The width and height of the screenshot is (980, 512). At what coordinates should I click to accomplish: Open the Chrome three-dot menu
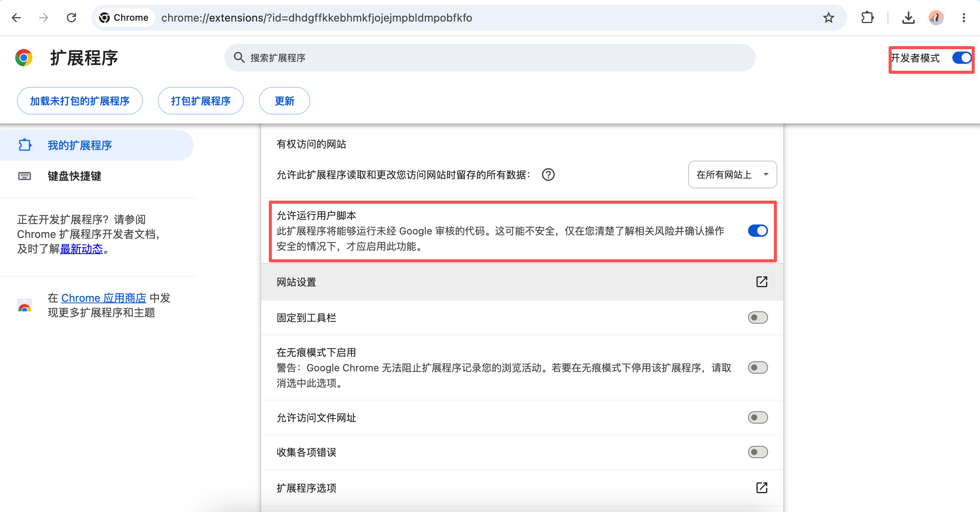[x=964, y=18]
